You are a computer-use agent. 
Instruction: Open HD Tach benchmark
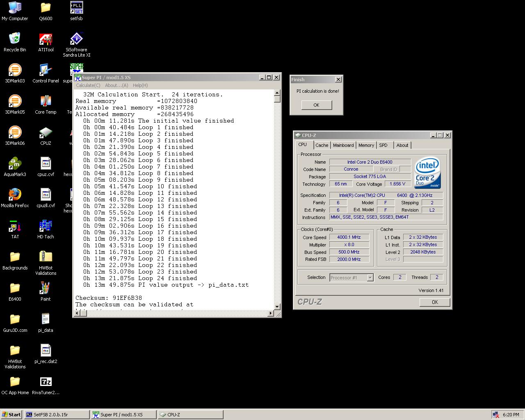pyautogui.click(x=46, y=229)
